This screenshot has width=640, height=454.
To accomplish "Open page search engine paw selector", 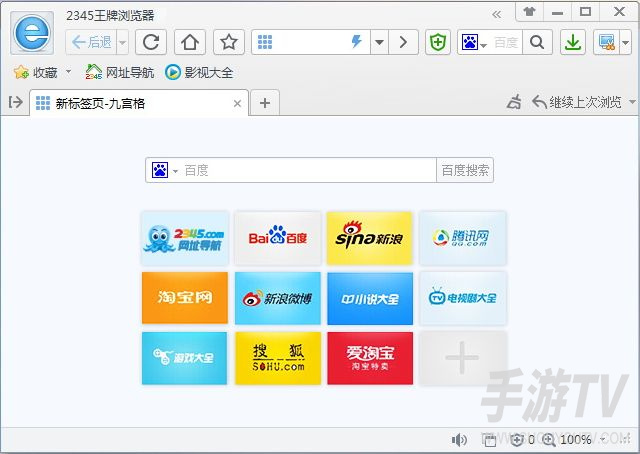I will click(164, 170).
